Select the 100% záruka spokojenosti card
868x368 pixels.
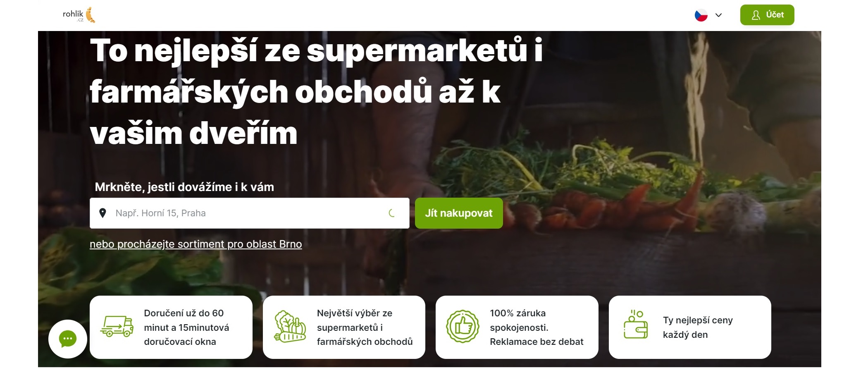coord(517,327)
